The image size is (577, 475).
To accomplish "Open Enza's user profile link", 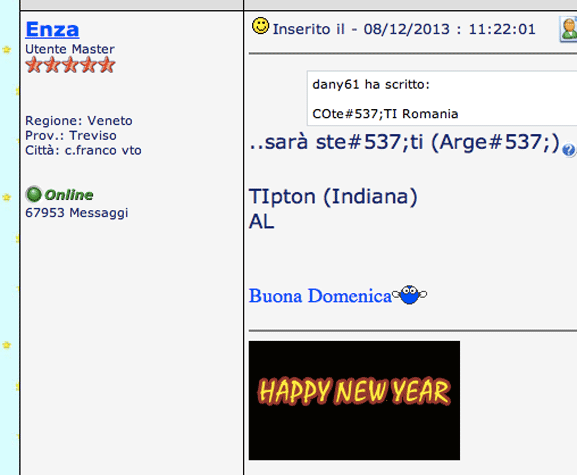I will 52,29.
